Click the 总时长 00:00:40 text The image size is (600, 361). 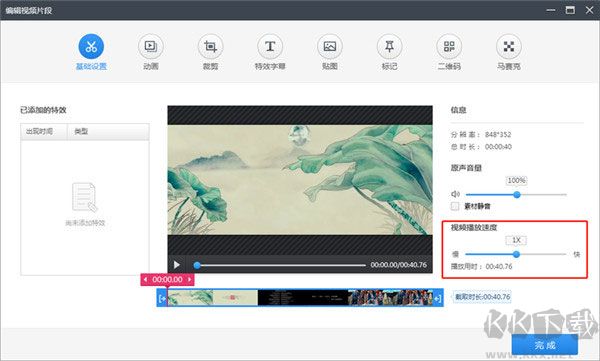[481, 147]
